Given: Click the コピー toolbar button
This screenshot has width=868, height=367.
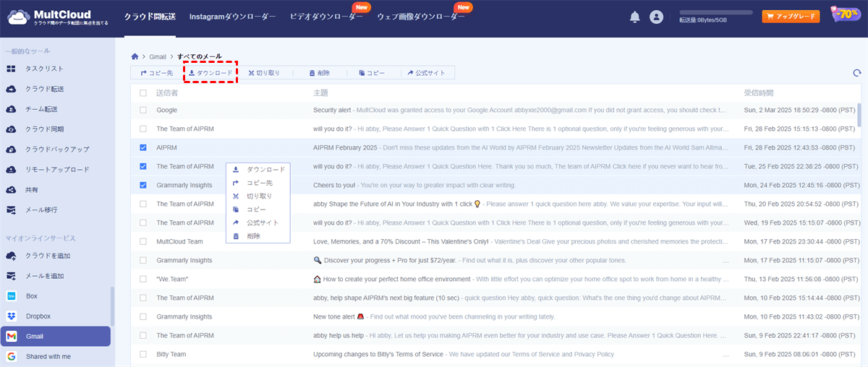Looking at the screenshot, I should coord(371,73).
